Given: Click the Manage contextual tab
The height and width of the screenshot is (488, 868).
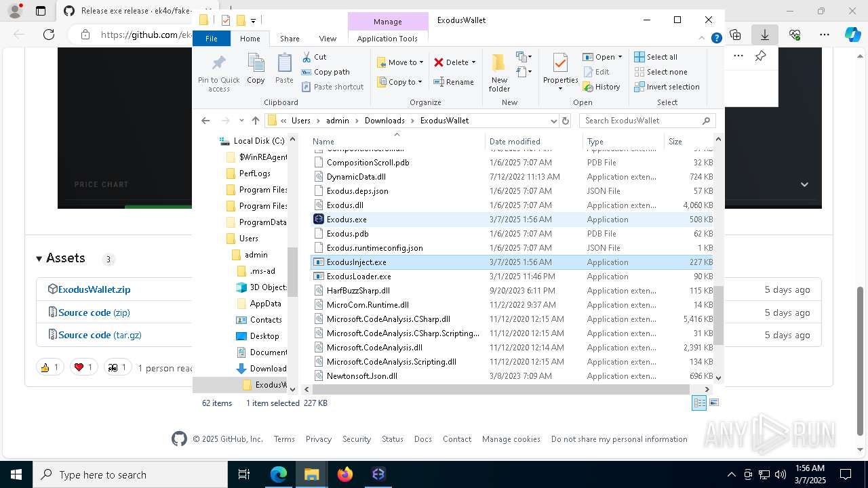Looking at the screenshot, I should click(x=388, y=22).
